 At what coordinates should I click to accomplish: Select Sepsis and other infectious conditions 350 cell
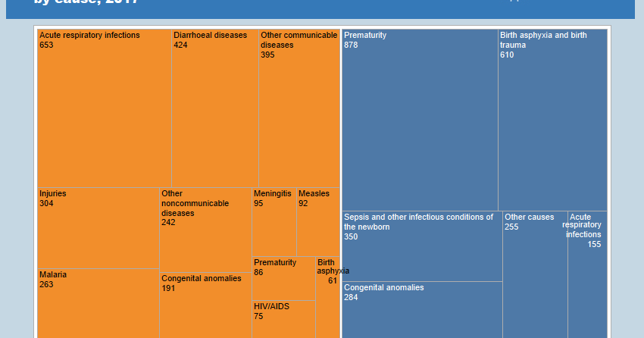[x=422, y=246]
